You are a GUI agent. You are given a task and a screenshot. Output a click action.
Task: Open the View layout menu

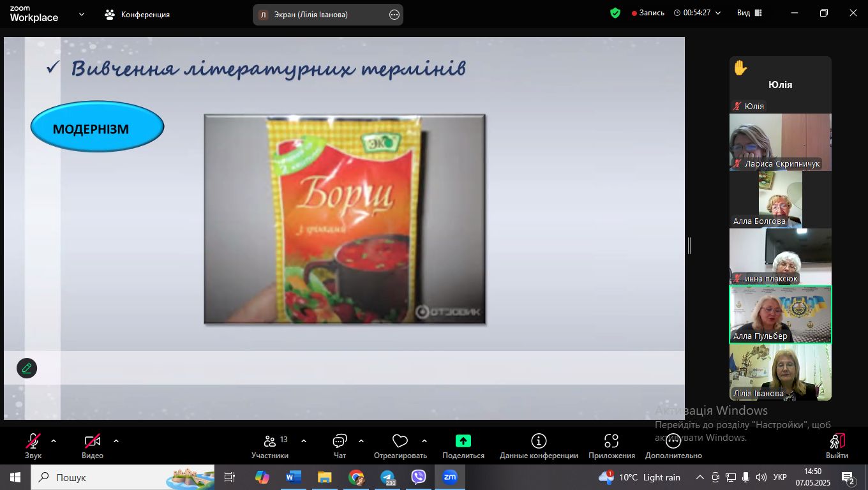pos(749,13)
